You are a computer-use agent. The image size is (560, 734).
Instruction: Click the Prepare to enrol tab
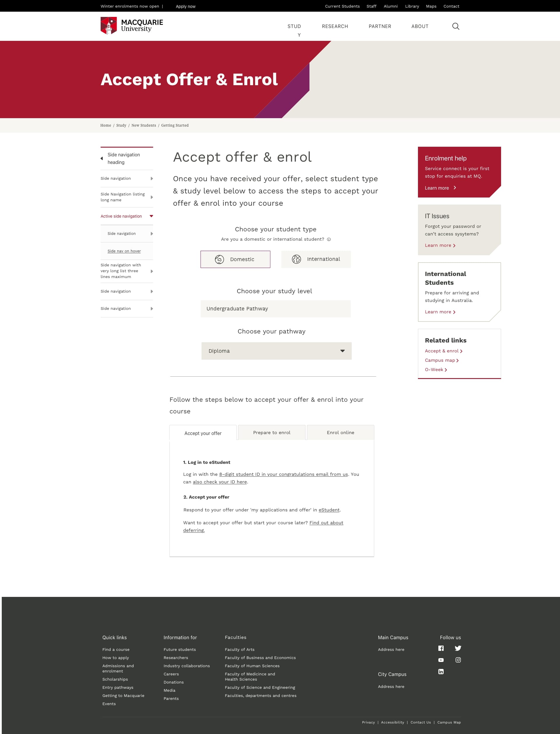[x=272, y=433]
